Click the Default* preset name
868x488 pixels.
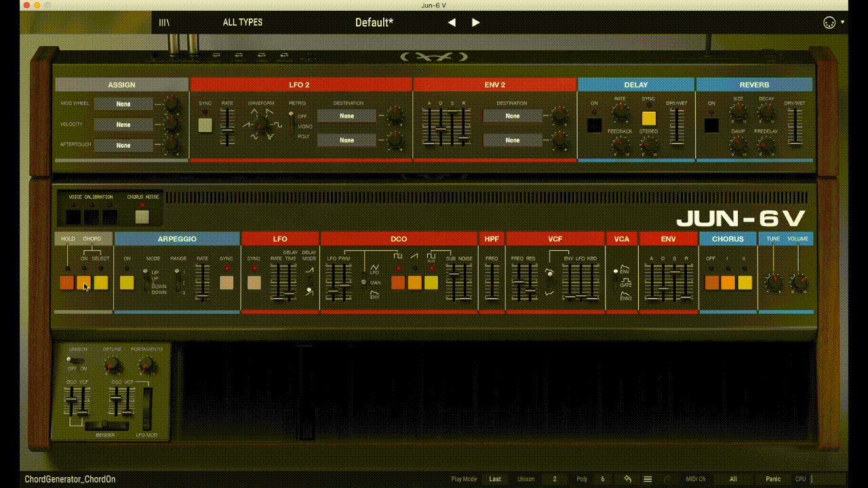click(374, 22)
